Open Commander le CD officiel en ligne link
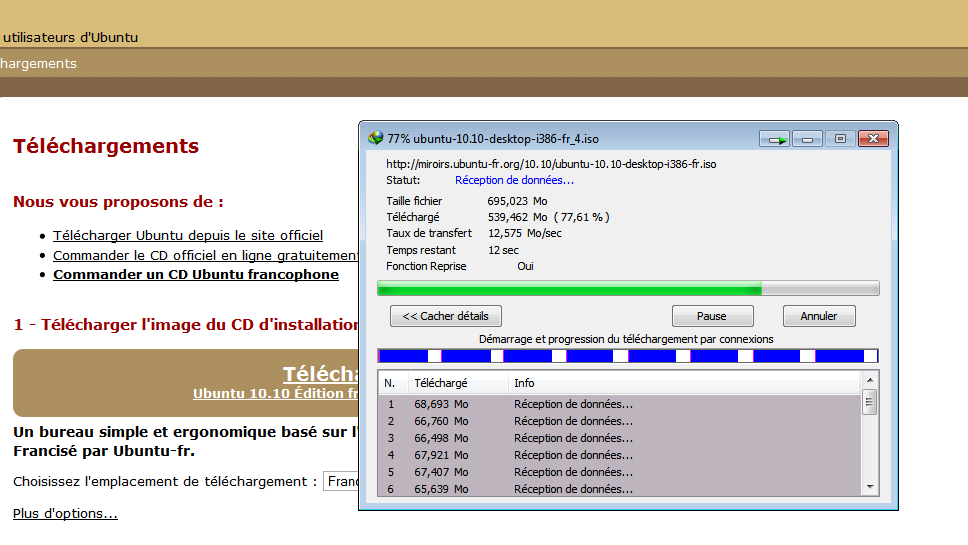968x545 pixels. 206,256
